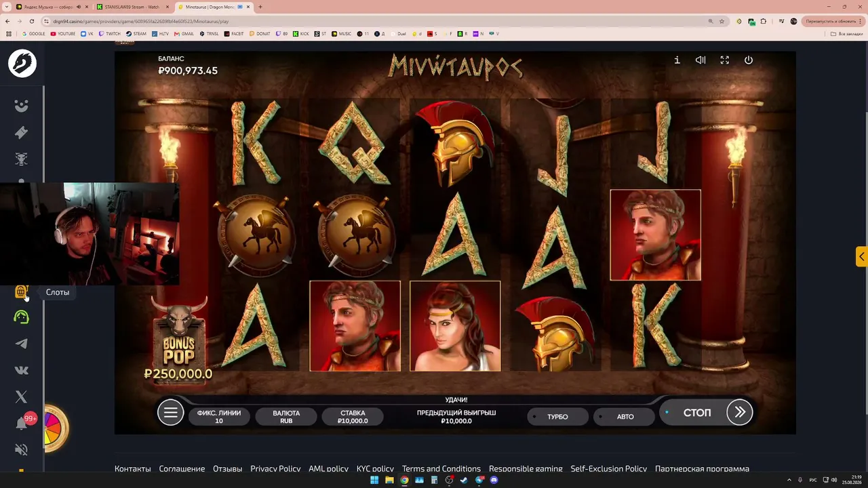Open Discord from the Windows taskbar
Image resolution: width=868 pixels, height=488 pixels.
pyautogui.click(x=494, y=480)
